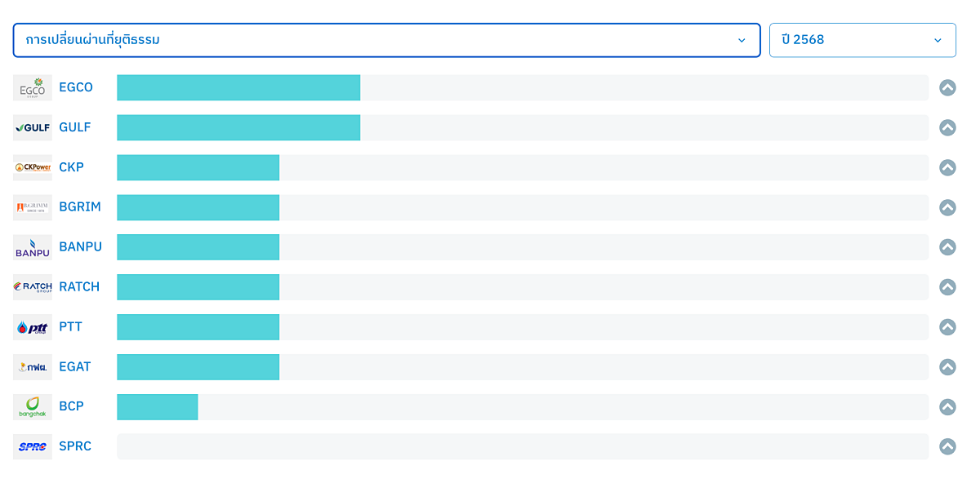Click the BCP score bar

pyautogui.click(x=158, y=407)
